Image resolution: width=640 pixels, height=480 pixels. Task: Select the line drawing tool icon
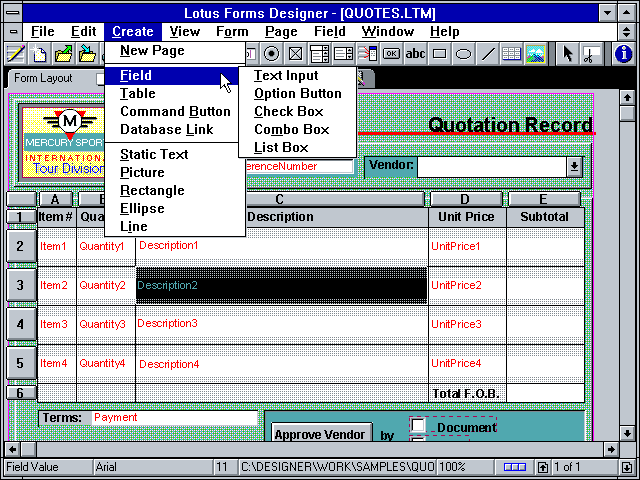(x=487, y=53)
